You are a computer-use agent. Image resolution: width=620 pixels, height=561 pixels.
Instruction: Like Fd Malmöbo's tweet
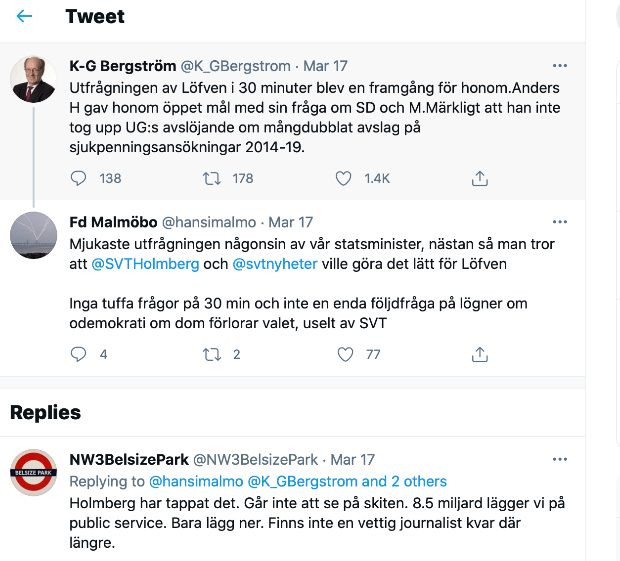pos(344,354)
